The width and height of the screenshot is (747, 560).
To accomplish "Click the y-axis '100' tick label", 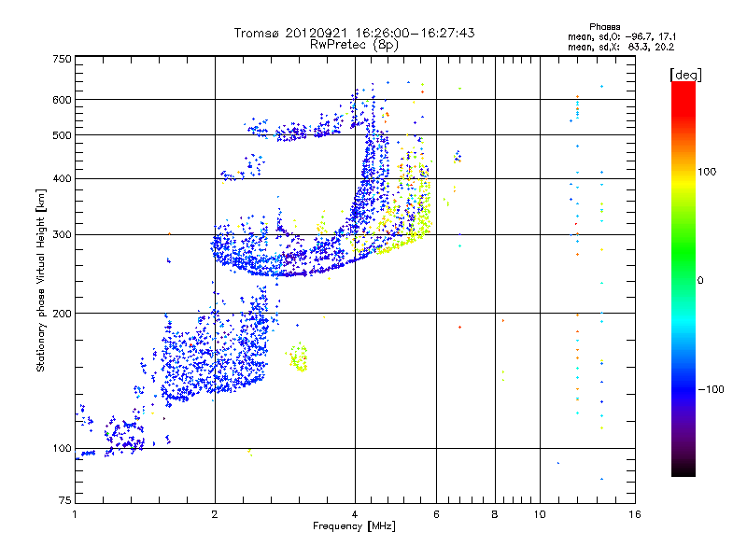I will (x=62, y=448).
